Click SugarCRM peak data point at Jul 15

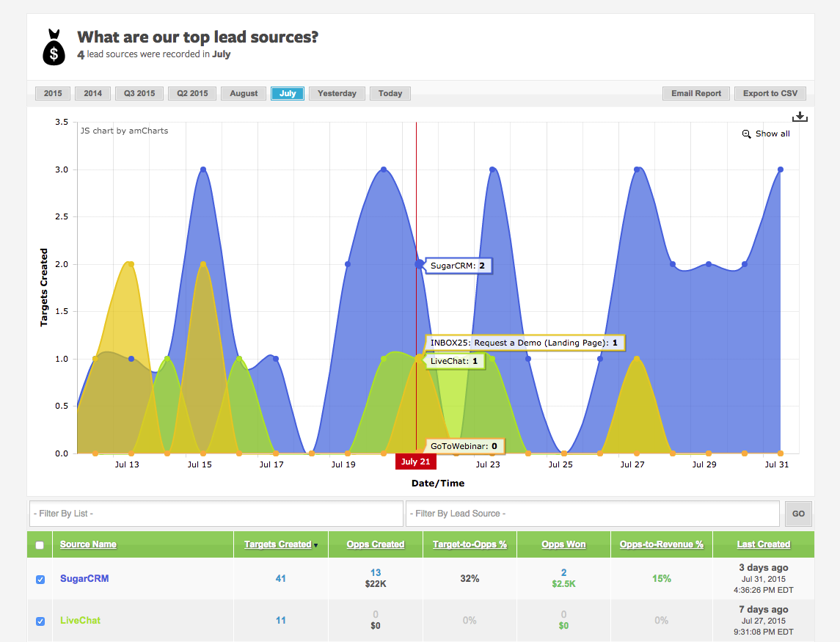pos(203,169)
